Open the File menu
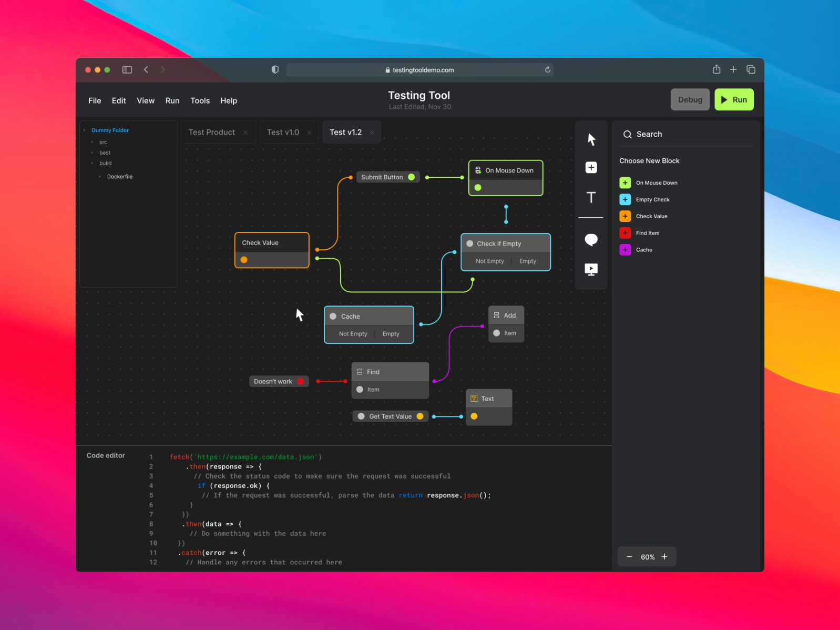The width and height of the screenshot is (840, 630). tap(95, 100)
